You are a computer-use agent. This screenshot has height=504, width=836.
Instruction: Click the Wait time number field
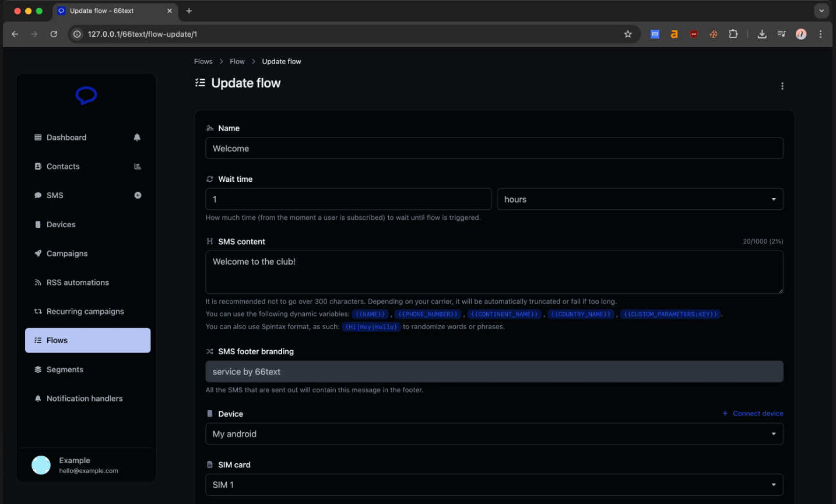click(x=349, y=199)
